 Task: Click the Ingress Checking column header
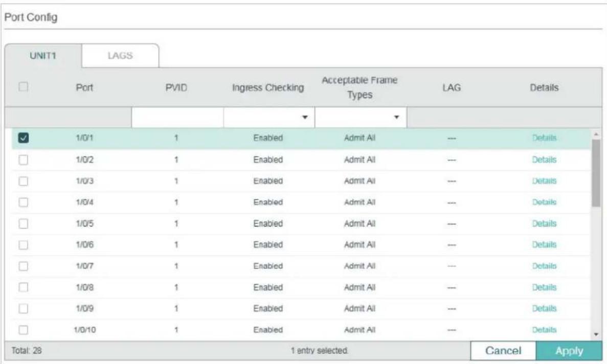[x=268, y=87]
